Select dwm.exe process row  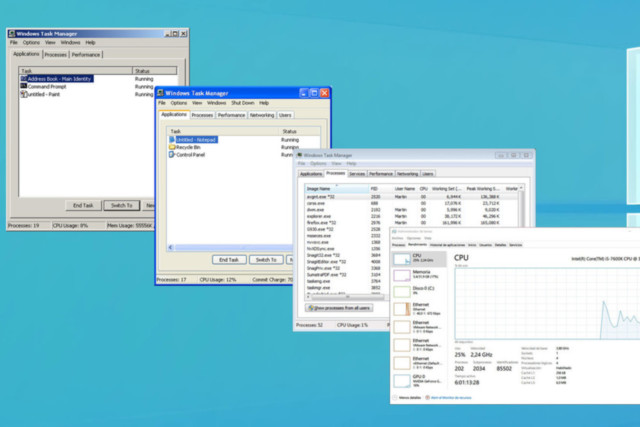(x=411, y=210)
